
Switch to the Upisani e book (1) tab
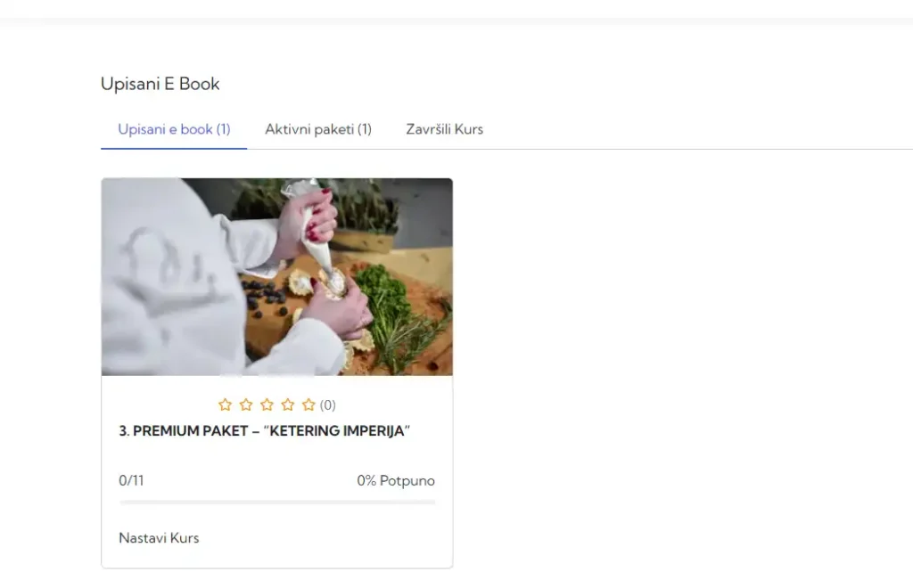tap(174, 129)
